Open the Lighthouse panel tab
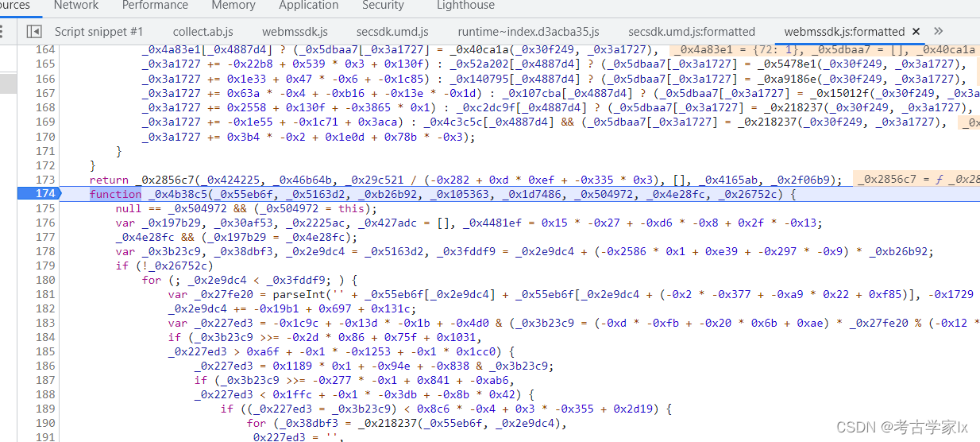The image size is (980, 442). coord(465,5)
